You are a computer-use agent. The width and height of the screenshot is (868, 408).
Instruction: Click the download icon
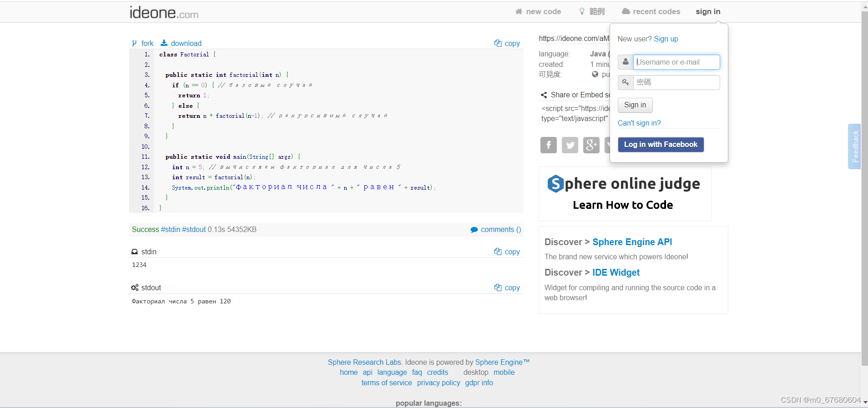164,43
